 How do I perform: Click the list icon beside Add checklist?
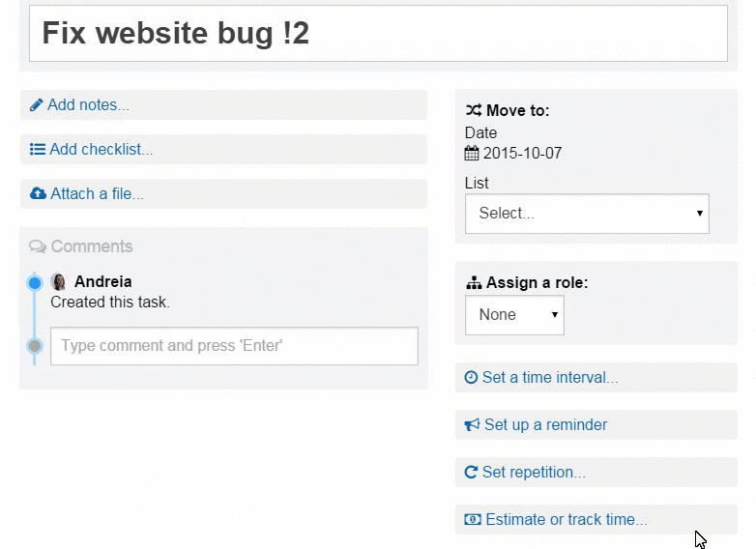(38, 150)
